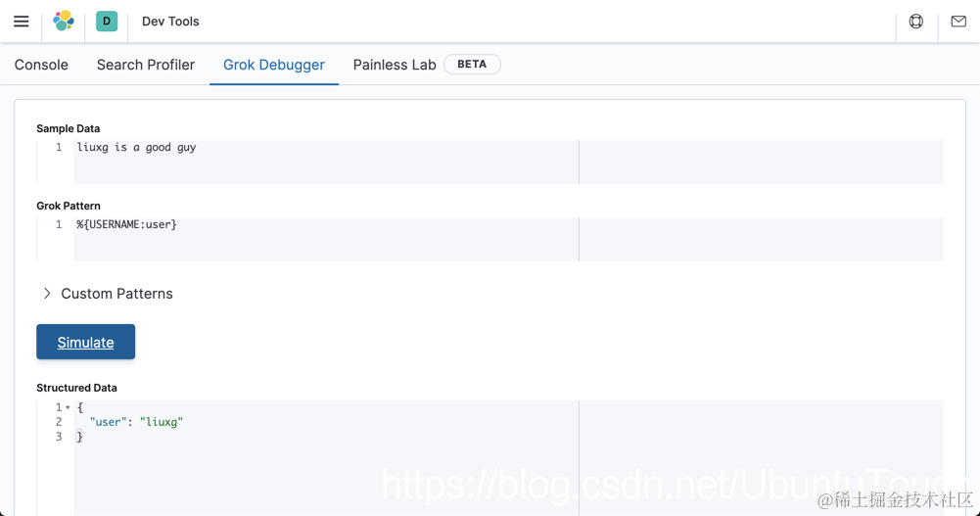Select the Grok Debugger tab
This screenshot has height=516, width=980.
pos(274,65)
